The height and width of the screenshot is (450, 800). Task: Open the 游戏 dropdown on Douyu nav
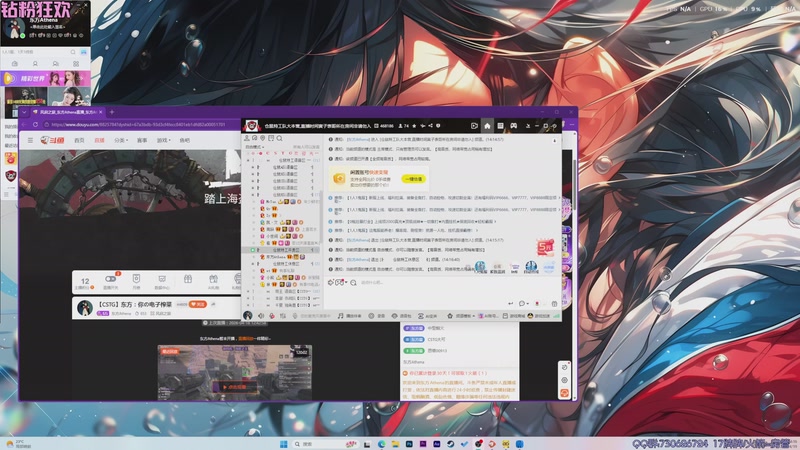tap(163, 140)
